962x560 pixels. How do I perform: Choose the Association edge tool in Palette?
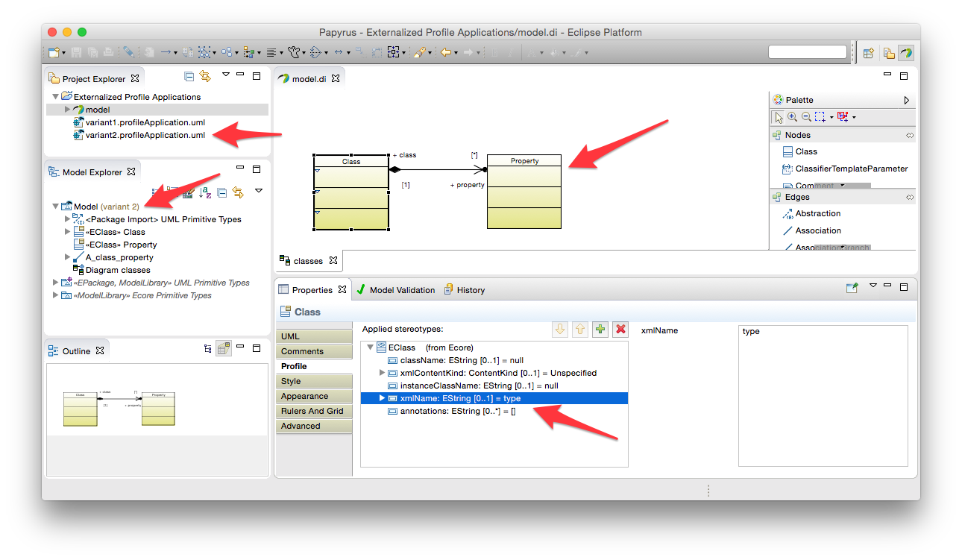pyautogui.click(x=811, y=230)
